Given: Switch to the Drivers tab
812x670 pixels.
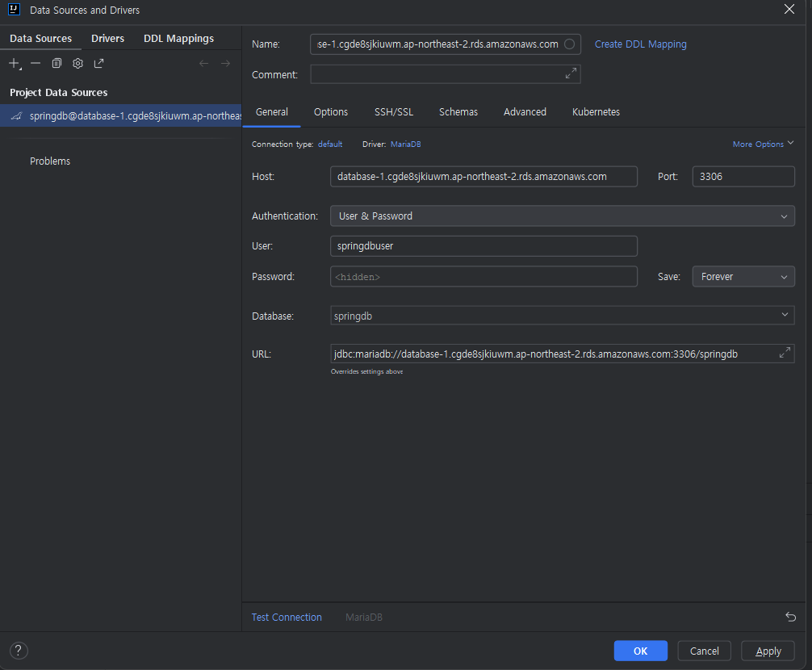Looking at the screenshot, I should pyautogui.click(x=107, y=38).
